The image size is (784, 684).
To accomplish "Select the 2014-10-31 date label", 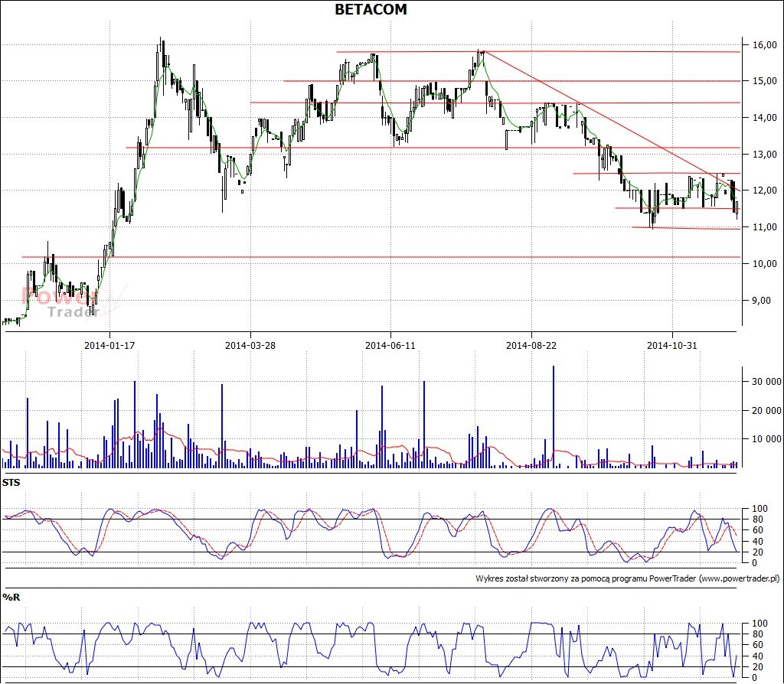I will coord(671,345).
